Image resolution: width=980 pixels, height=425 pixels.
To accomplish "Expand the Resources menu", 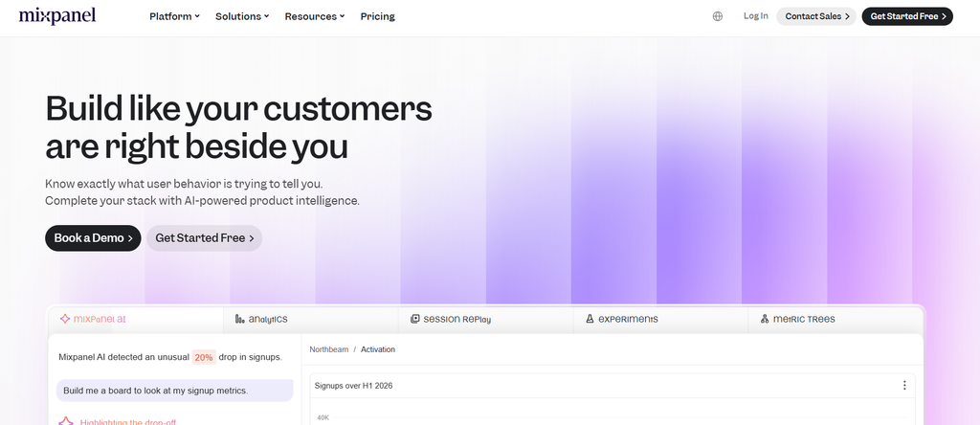I will click(314, 16).
